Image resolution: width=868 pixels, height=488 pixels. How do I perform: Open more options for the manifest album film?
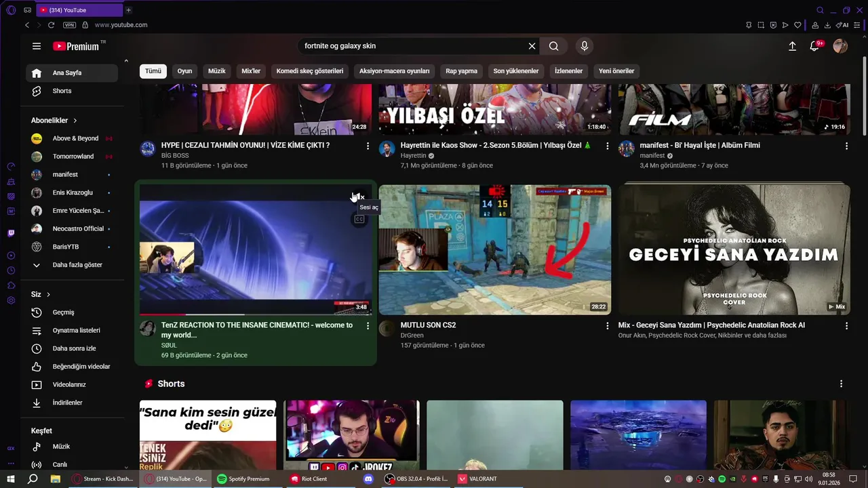846,146
